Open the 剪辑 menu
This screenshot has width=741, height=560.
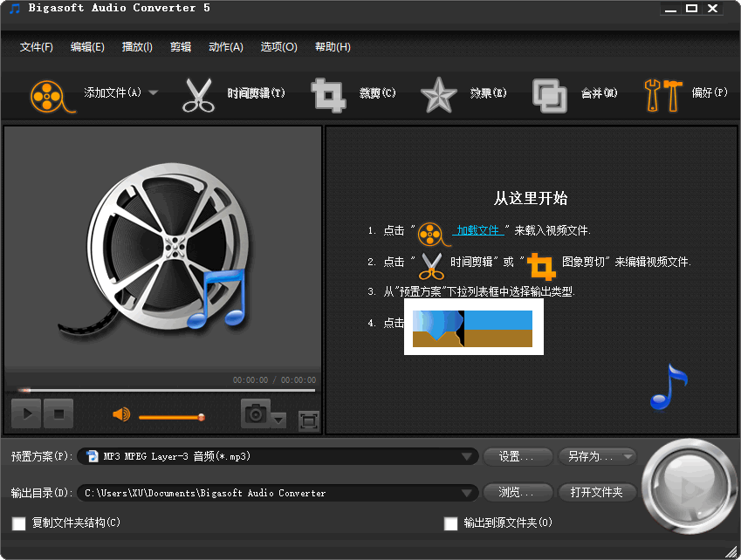tap(181, 47)
